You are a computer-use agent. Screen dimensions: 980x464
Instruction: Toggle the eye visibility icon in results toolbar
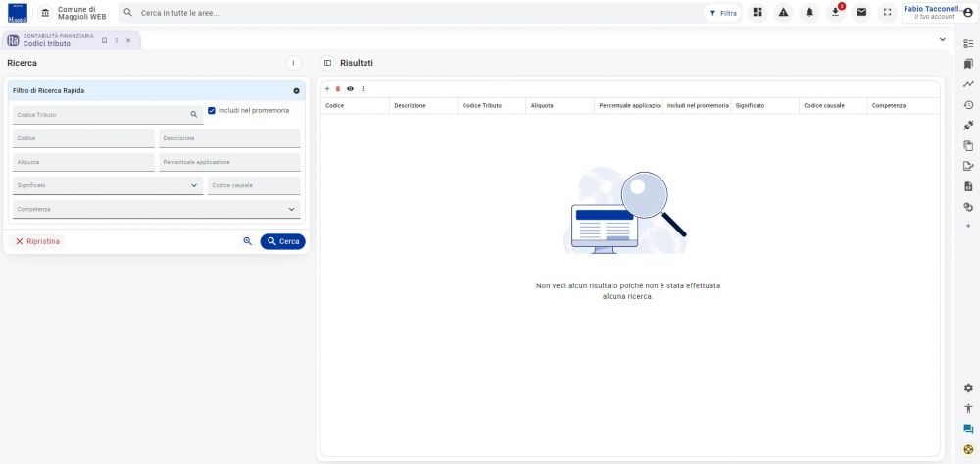coord(350,89)
